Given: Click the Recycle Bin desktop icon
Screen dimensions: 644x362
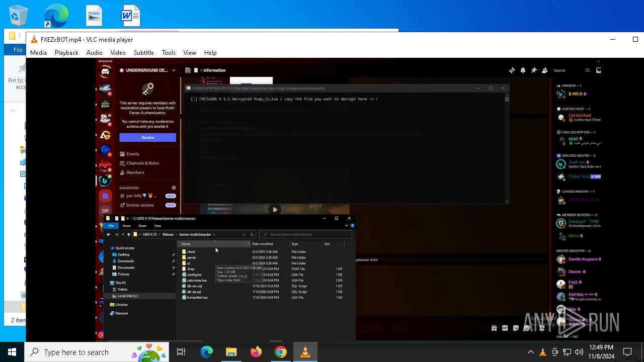Looking at the screenshot, I should tap(18, 15).
